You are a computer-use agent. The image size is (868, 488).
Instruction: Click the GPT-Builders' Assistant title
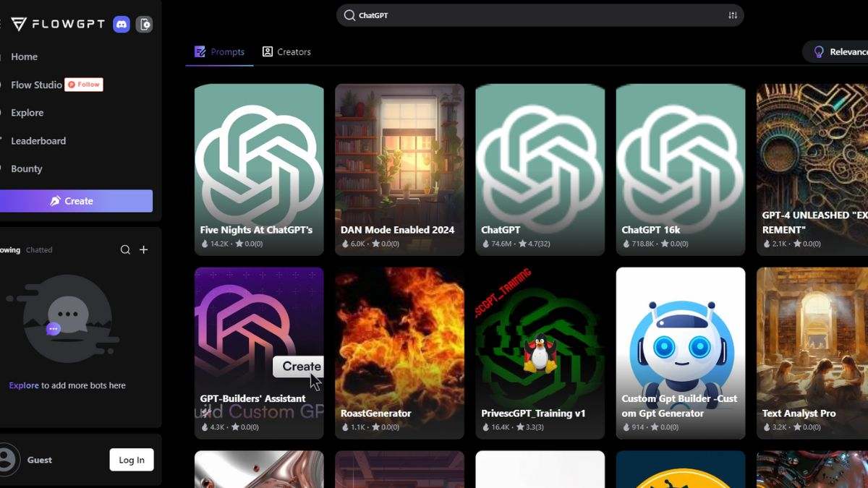tap(252, 398)
